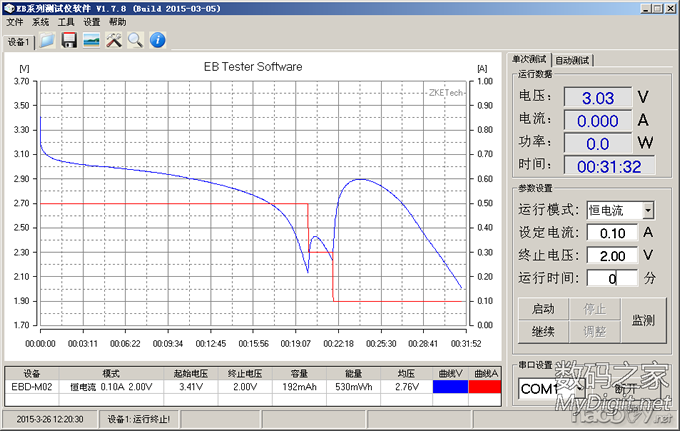
Task: Select the 设备1 tab
Action: [19, 43]
